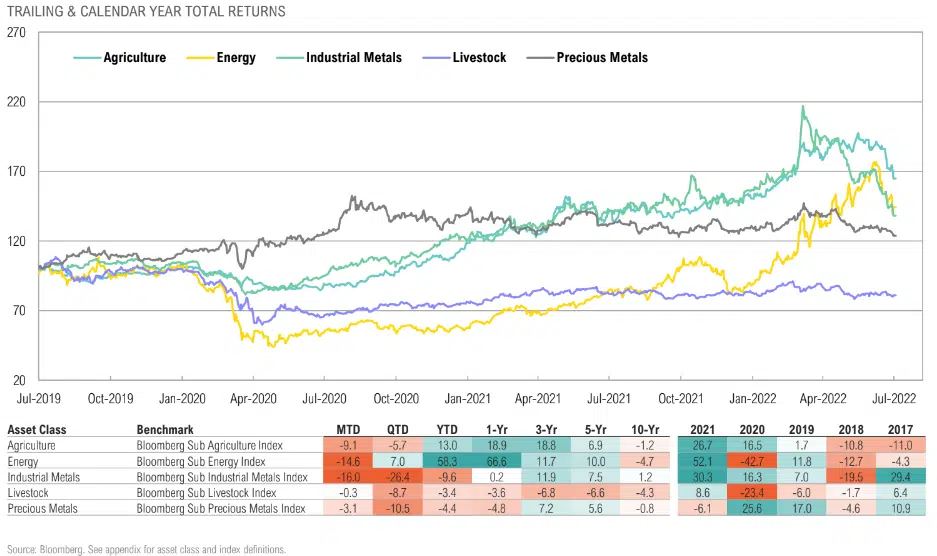Click the Jul-2019 x-axis label

pyautogui.click(x=39, y=397)
